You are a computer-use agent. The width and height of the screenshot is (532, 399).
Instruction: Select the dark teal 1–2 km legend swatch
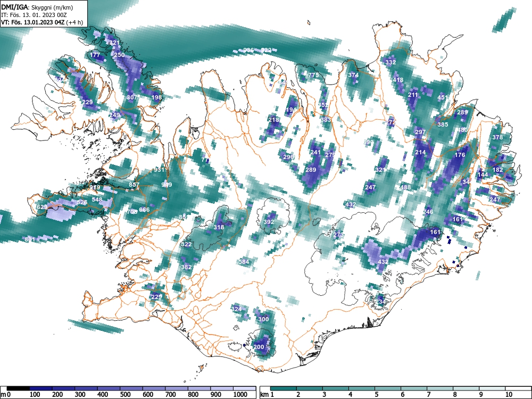pyautogui.click(x=284, y=388)
